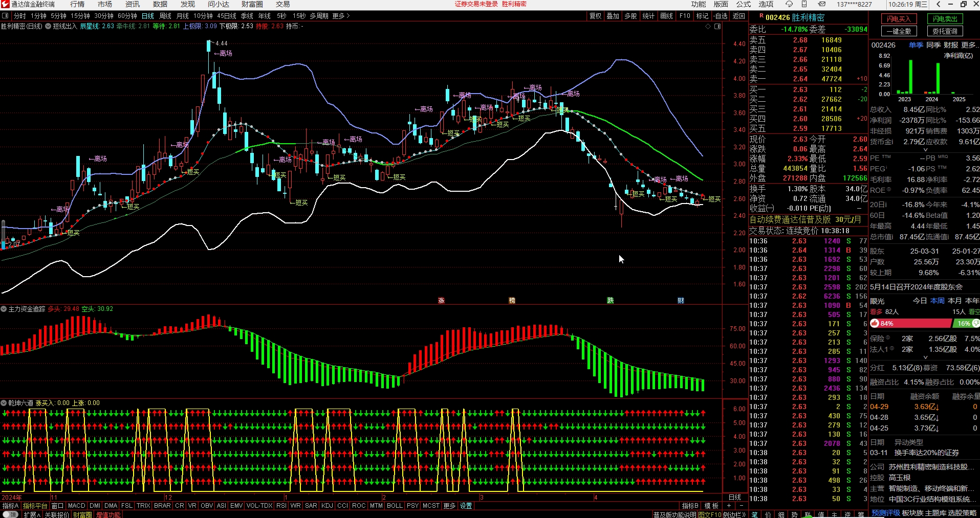Open 更多 in the financial report tabs
This screenshot has height=518, width=980.
point(969,45)
